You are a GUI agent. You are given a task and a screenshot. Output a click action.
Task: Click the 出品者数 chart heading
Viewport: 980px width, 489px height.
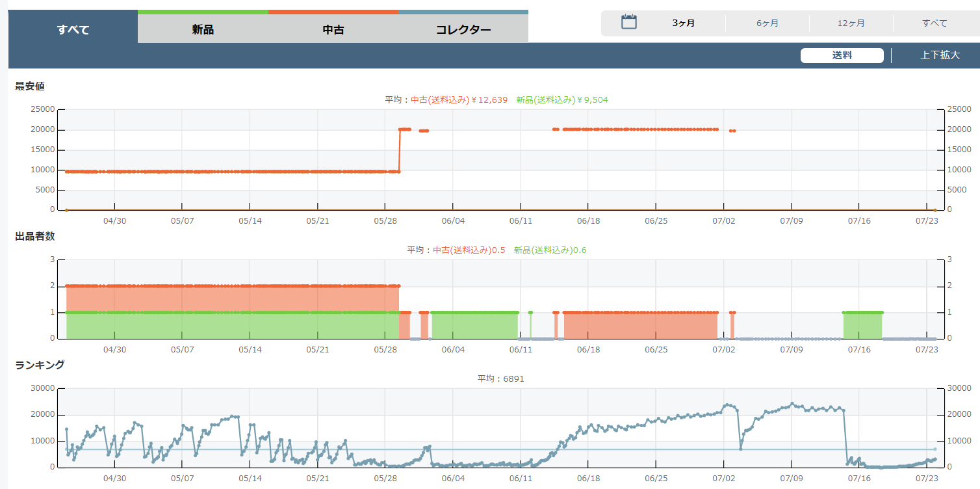(x=35, y=236)
